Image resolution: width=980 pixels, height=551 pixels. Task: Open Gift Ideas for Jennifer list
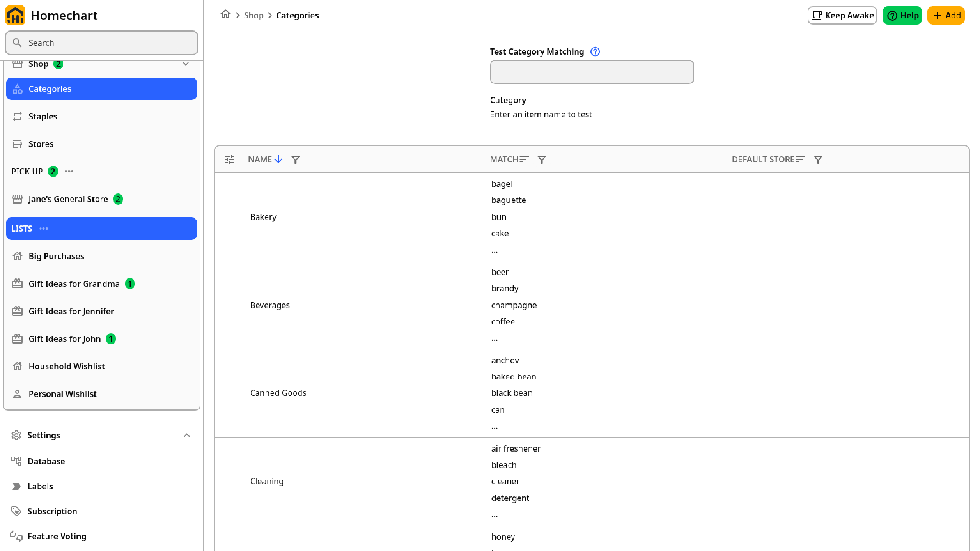(101, 311)
